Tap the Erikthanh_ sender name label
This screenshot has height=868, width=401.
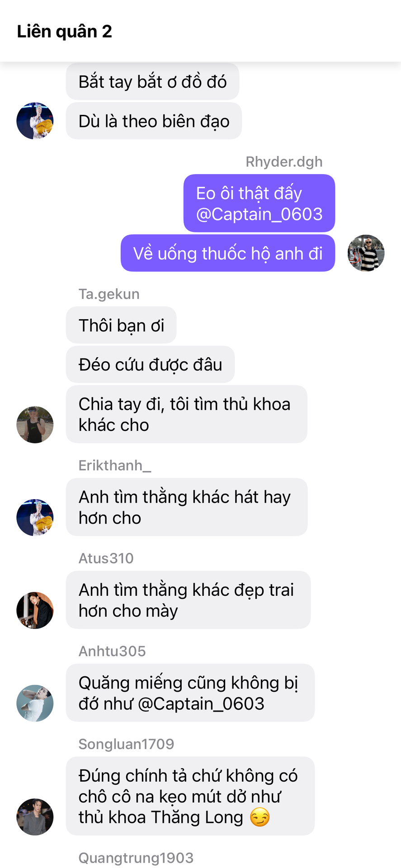(x=115, y=465)
